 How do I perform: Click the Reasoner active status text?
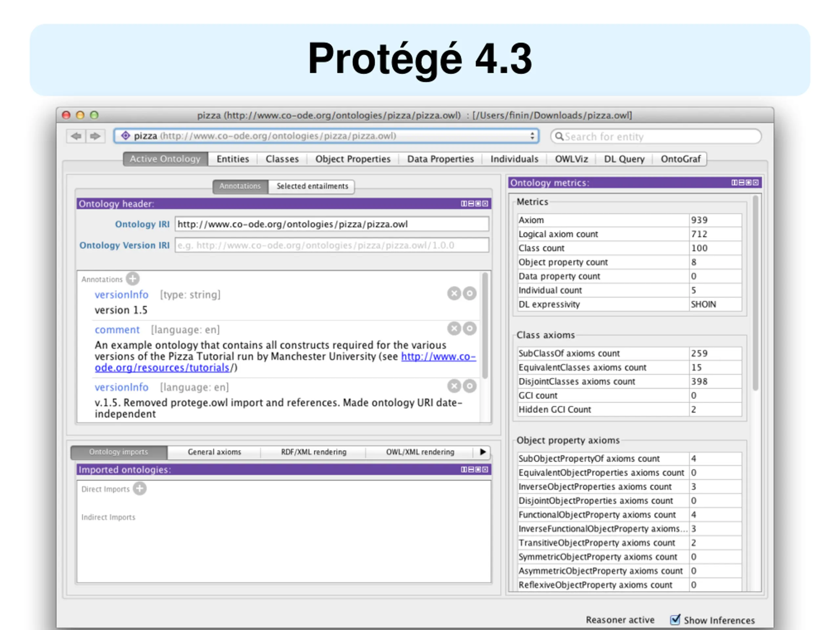[x=620, y=620]
